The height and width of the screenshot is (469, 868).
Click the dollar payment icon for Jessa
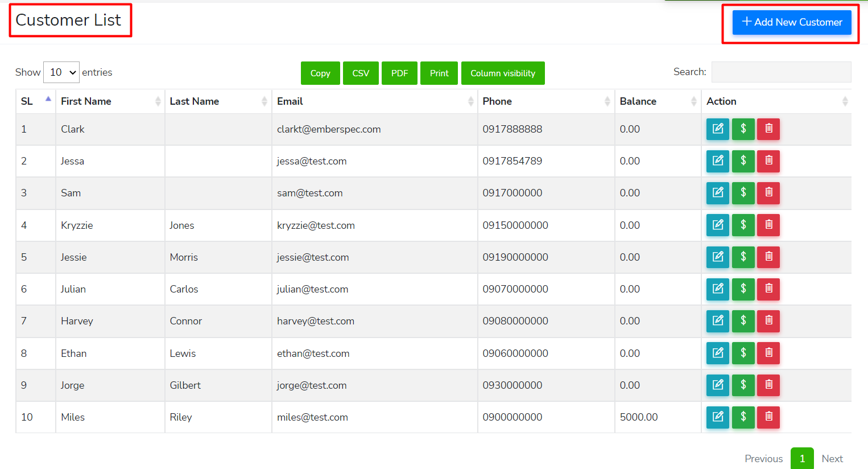tap(743, 161)
